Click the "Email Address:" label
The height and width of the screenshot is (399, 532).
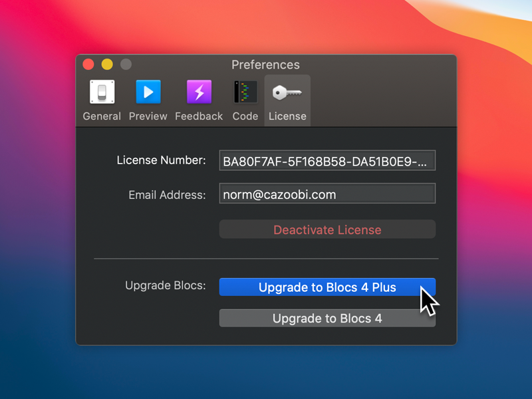click(167, 195)
